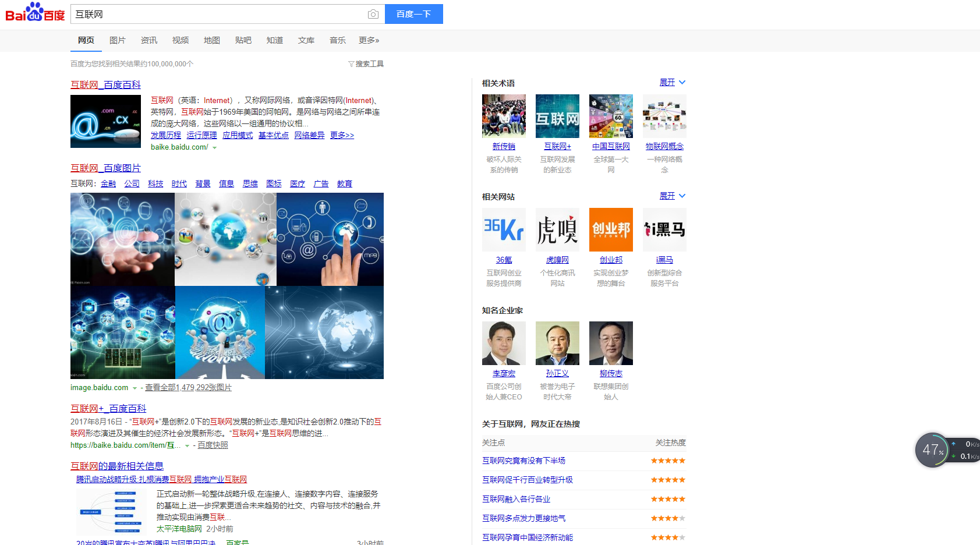
Task: Switch to the 贴吧 tab
Action: coord(243,40)
